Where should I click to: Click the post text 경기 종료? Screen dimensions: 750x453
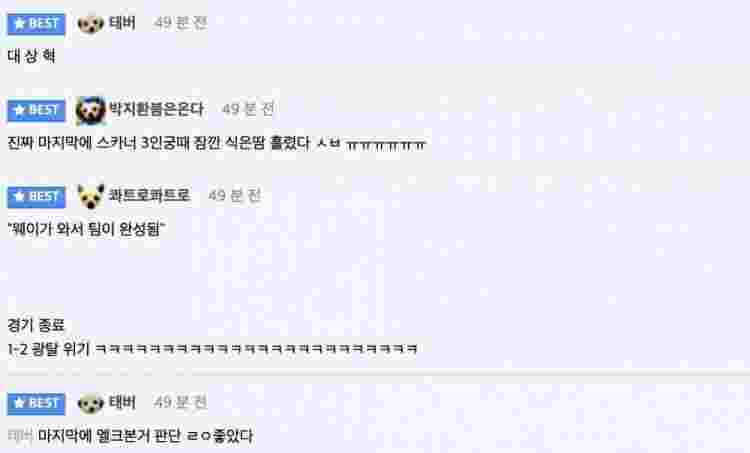point(36,326)
